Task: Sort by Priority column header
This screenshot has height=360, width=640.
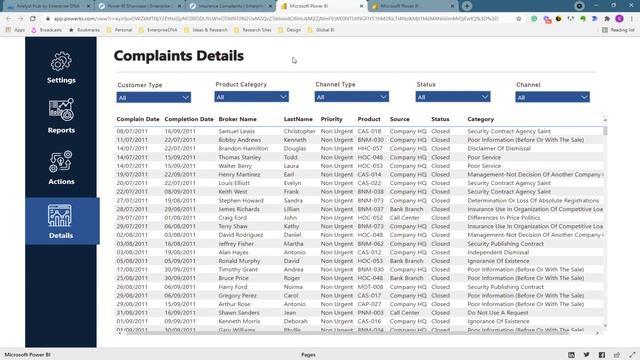Action: [331, 119]
